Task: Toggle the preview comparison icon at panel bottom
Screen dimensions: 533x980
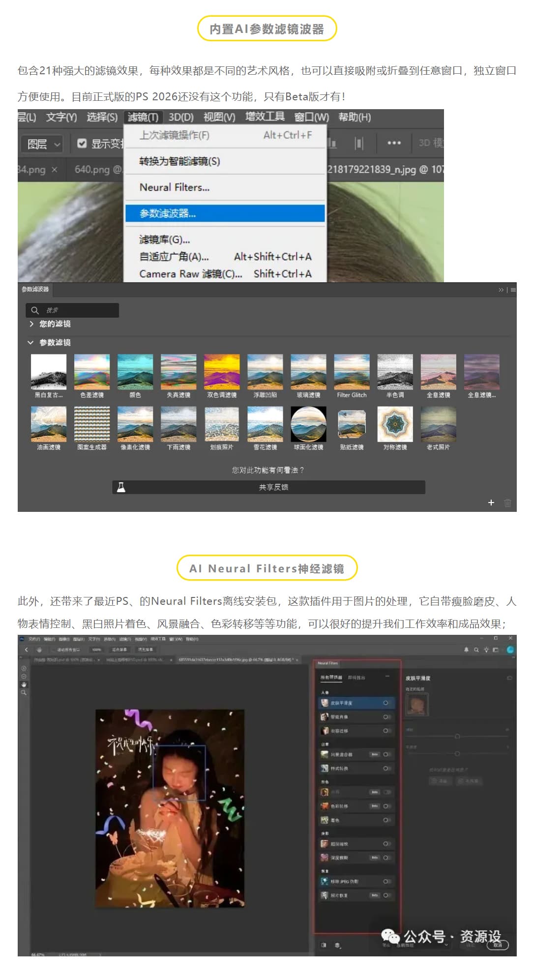Action: point(324,945)
